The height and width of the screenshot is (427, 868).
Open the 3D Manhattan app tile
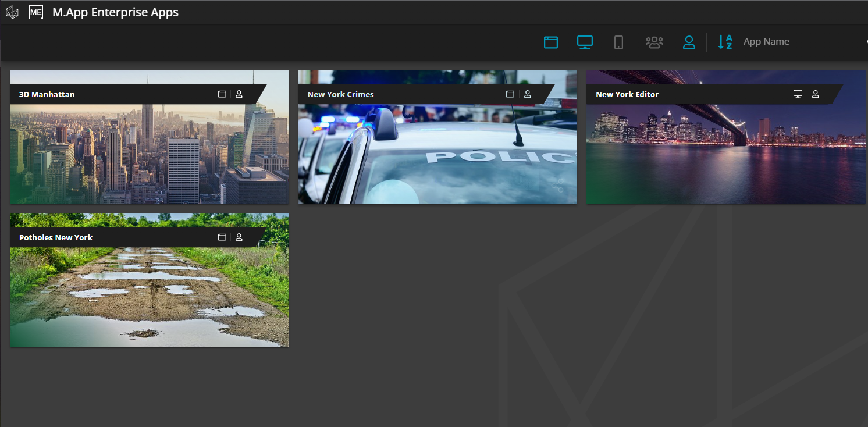click(149, 154)
